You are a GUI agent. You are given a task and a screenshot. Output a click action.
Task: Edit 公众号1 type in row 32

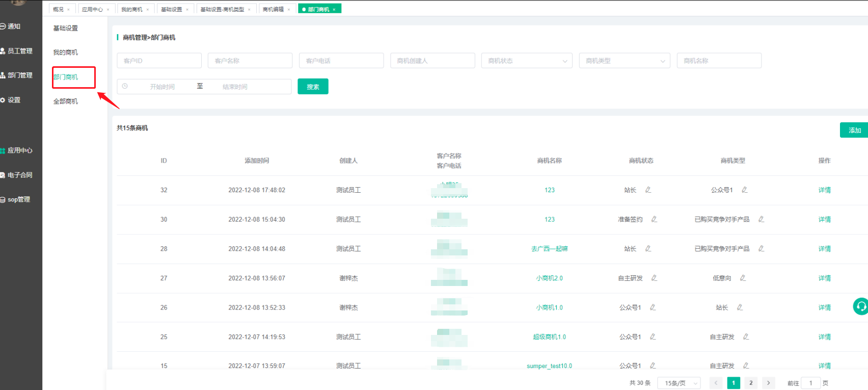click(744, 190)
